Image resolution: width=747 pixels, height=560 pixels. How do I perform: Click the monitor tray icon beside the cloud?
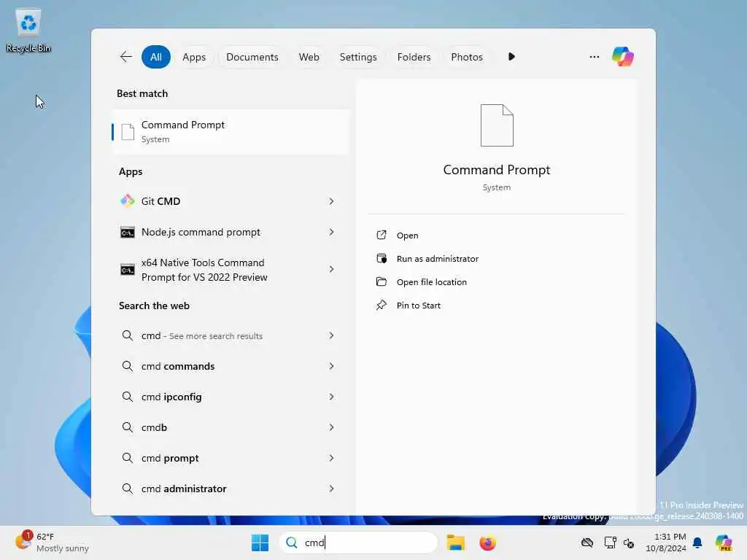(x=610, y=542)
